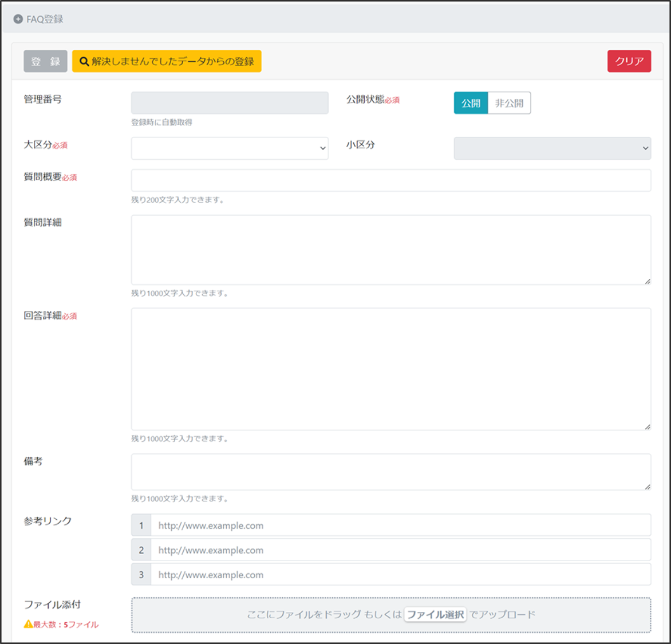
Task: Click resize handle of 回答詳細 textarea
Action: point(647,426)
